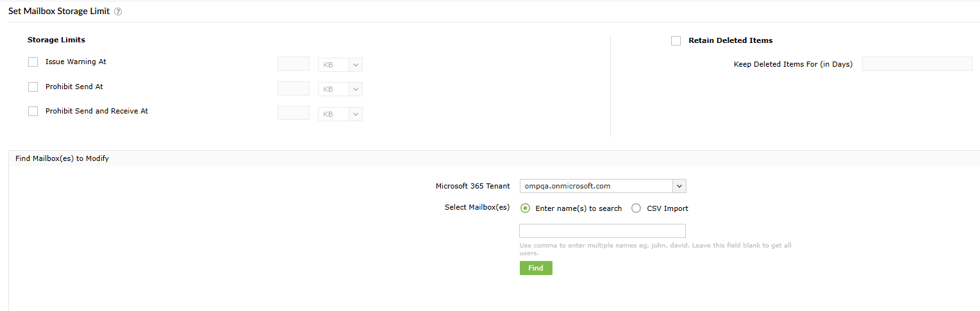Click the Prohibit Send At size field

point(294,88)
